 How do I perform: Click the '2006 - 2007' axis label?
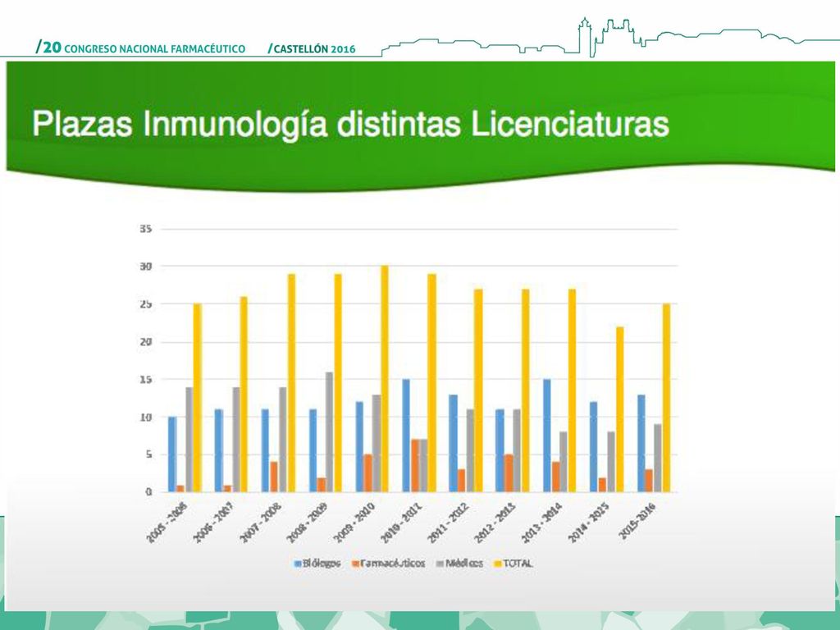coord(213,523)
